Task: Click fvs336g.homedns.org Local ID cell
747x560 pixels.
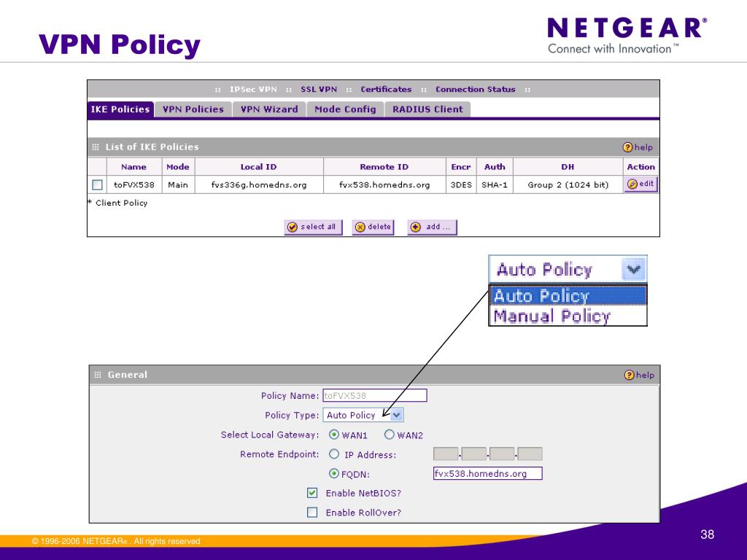Action: coord(259,184)
